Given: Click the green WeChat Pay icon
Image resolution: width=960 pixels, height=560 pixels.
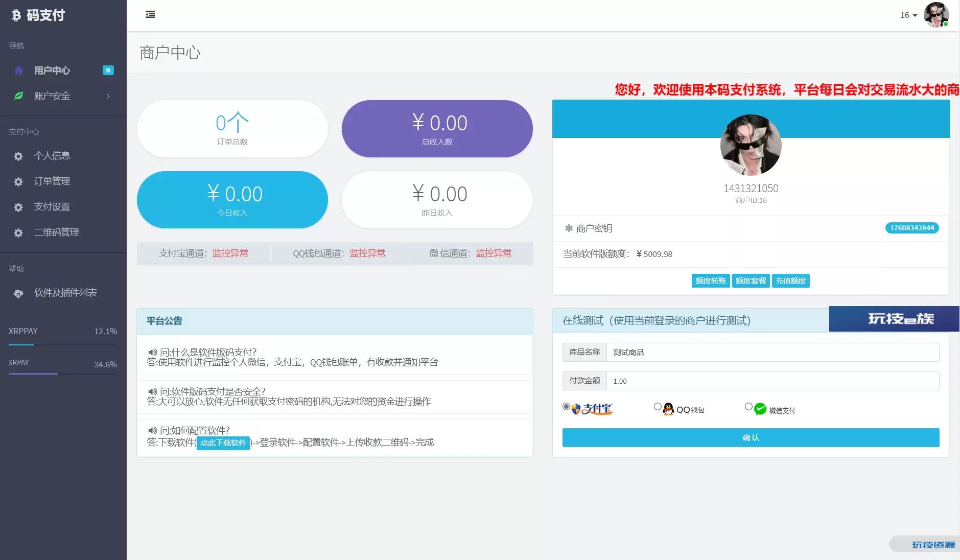Looking at the screenshot, I should pos(760,409).
